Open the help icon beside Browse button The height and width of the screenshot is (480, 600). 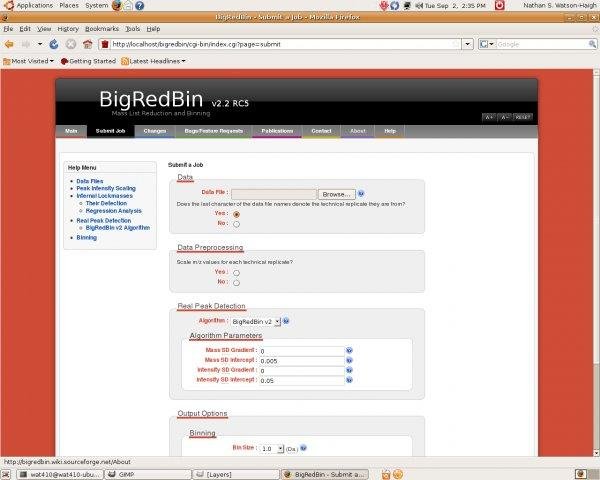coord(361,194)
